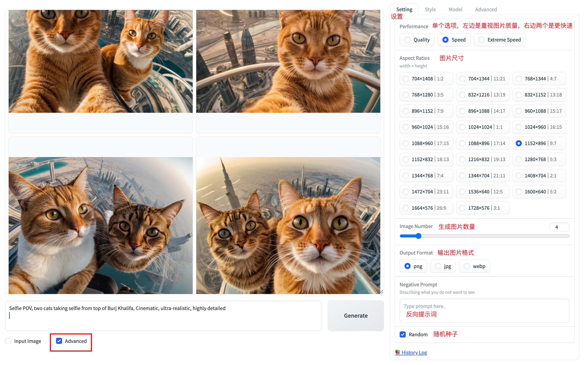588x365 pixels.
Task: Select the Quality performance option
Action: click(x=408, y=40)
